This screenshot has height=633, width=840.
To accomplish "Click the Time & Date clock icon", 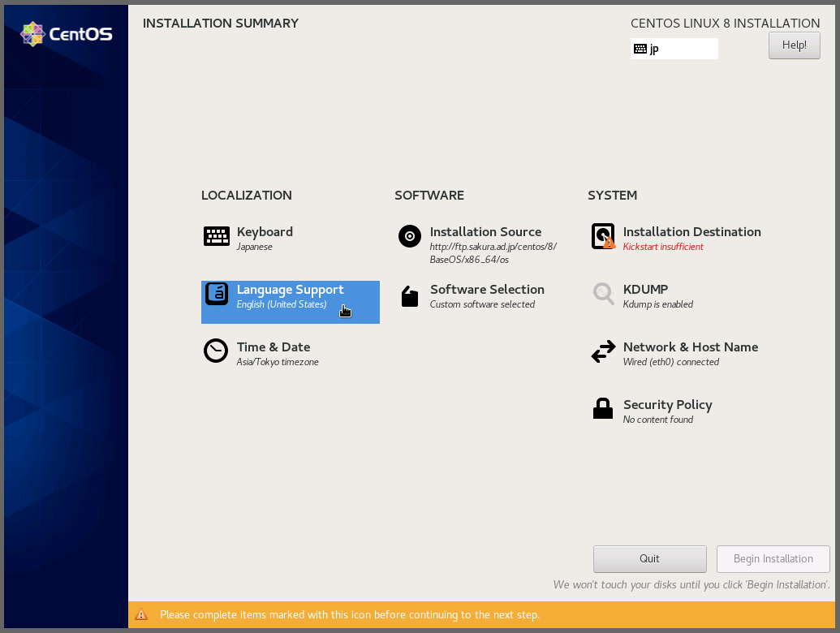I will tap(216, 351).
